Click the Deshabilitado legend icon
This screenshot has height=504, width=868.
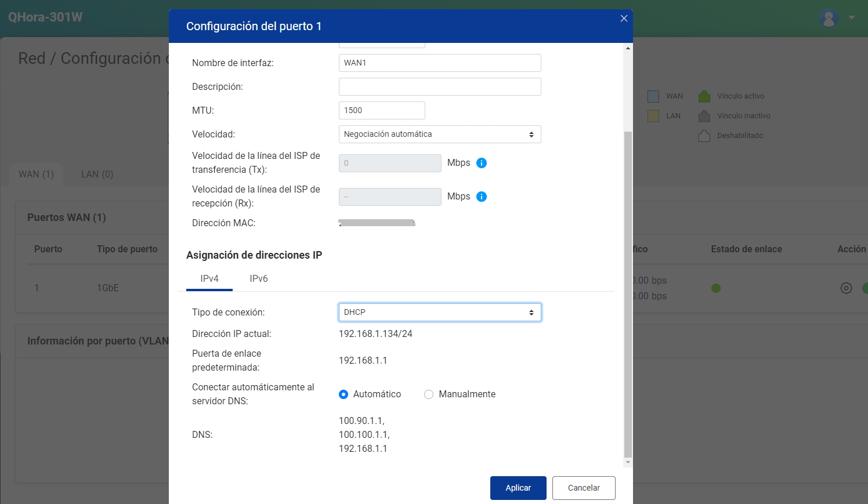(x=704, y=136)
